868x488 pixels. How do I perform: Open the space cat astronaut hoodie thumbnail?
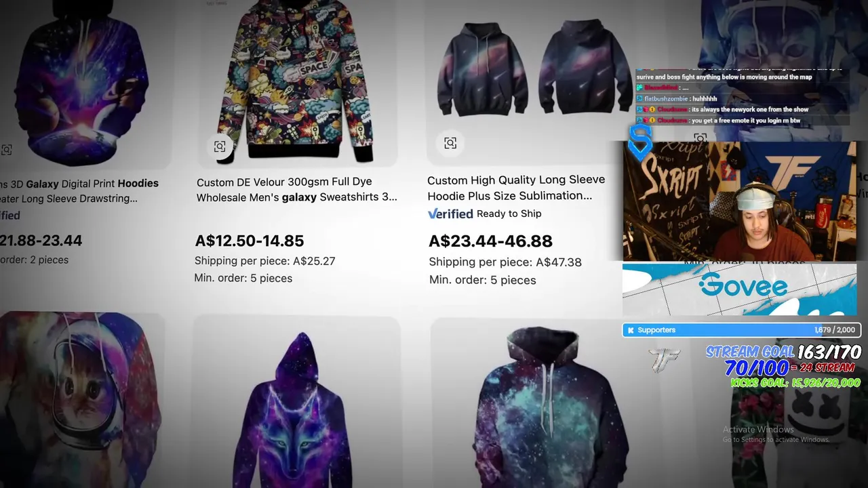80,400
